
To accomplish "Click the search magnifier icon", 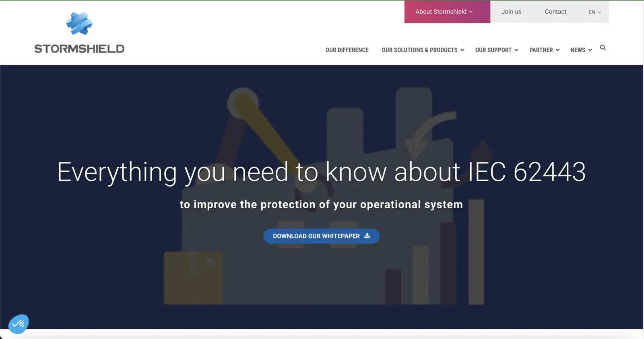I will (603, 47).
